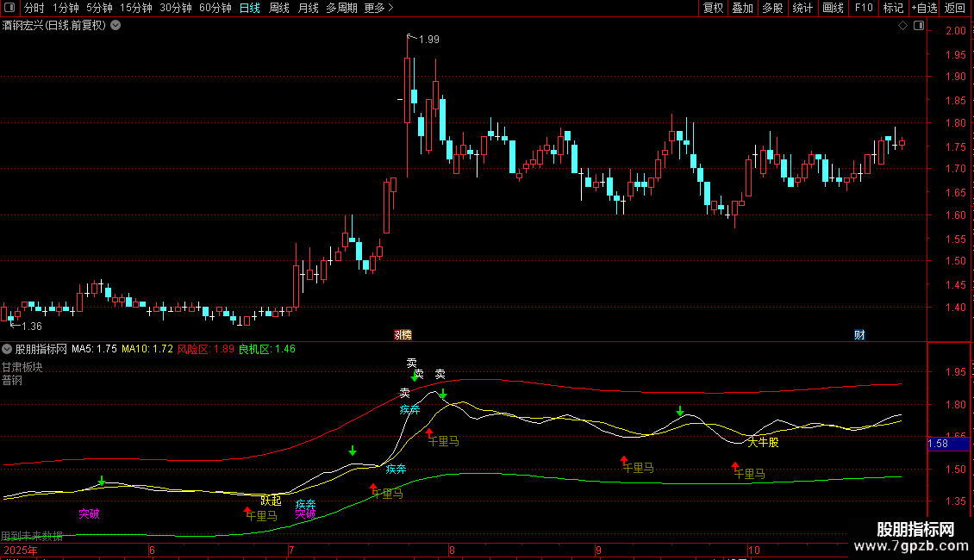This screenshot has width=974, height=560.
Task: Click the 甘肃板块 sector label
Action: (x=22, y=367)
